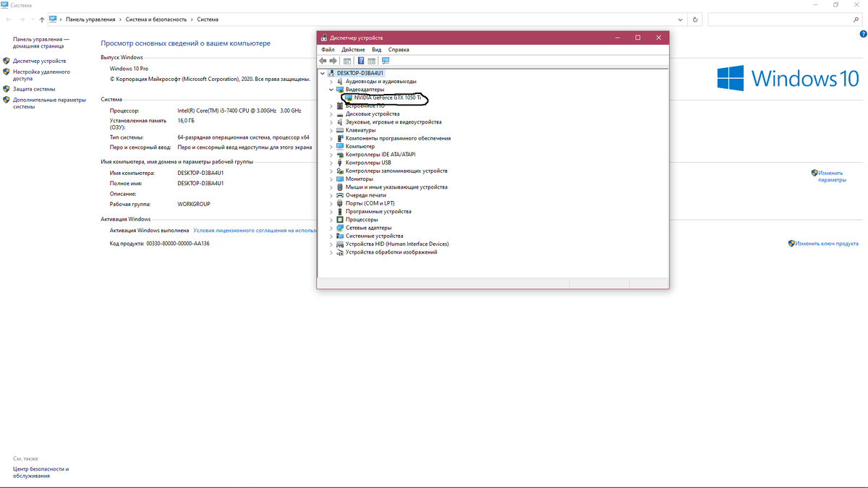Open the blue Help icon in Device Manager toolbar
Image resolution: width=868 pixels, height=488 pixels.
(361, 61)
